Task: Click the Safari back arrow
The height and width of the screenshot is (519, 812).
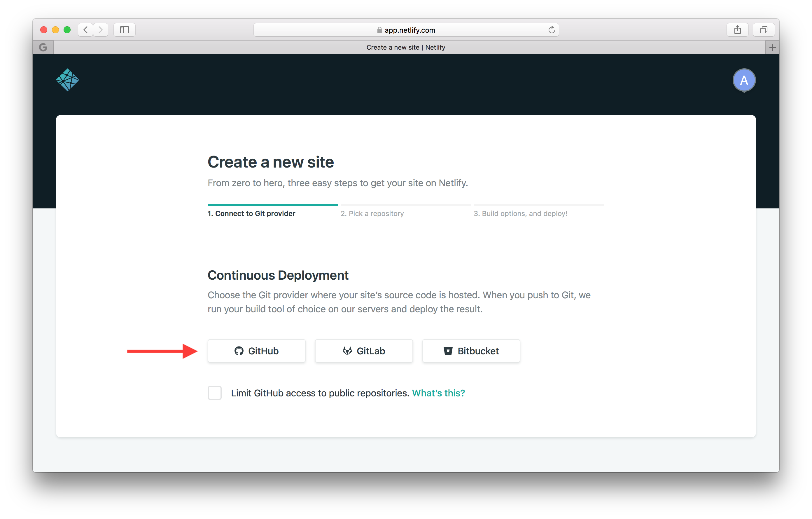Action: tap(86, 30)
